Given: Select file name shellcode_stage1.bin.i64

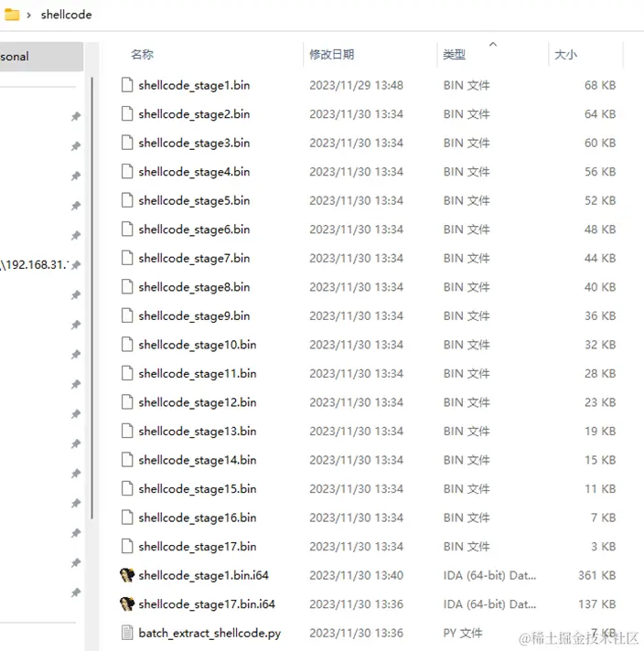Looking at the screenshot, I should [x=204, y=576].
